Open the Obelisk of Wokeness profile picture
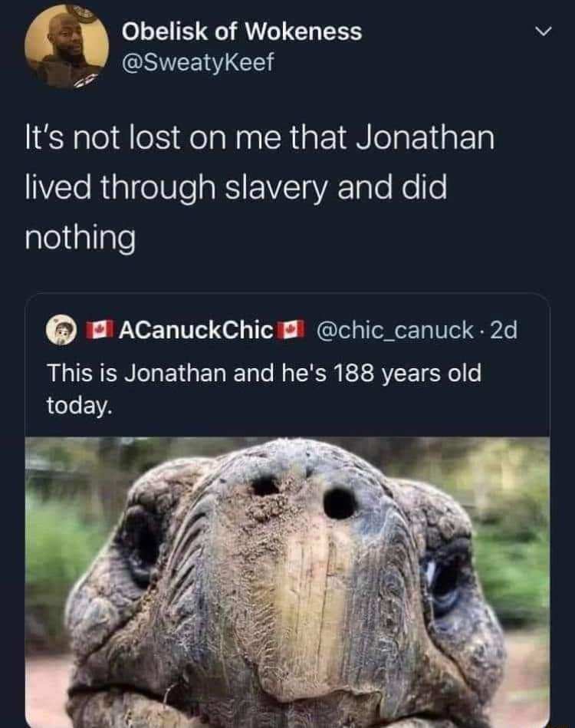This screenshot has width=575, height=728. (x=67, y=45)
